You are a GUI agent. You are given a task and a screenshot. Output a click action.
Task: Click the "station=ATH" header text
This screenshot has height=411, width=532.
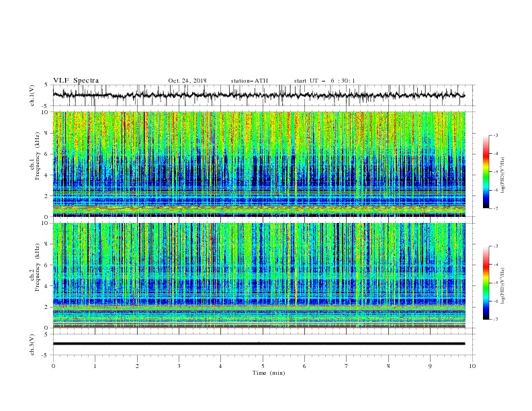tap(249, 81)
